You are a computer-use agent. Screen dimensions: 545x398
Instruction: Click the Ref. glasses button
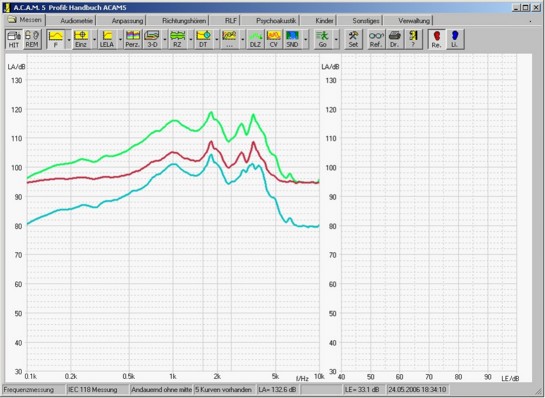376,39
